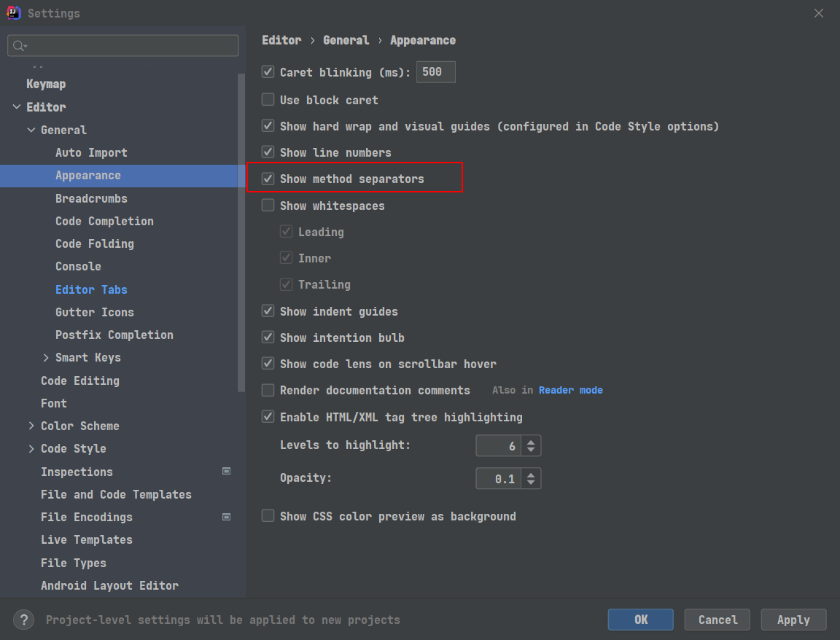Open Gutter Icons settings
Screen dimensions: 840x640
pos(95,312)
